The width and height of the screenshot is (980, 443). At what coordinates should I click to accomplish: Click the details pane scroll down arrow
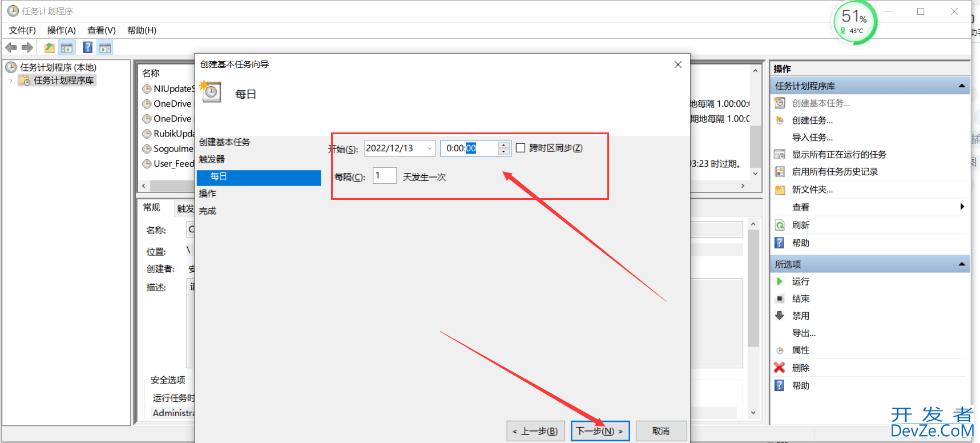point(753,413)
